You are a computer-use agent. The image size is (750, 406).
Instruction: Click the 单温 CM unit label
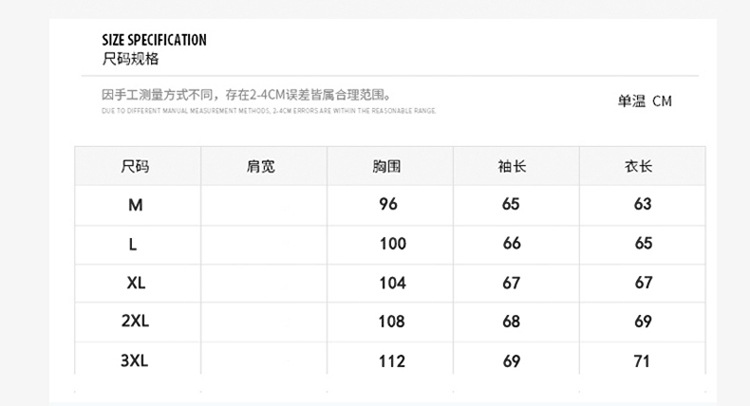pyautogui.click(x=645, y=101)
